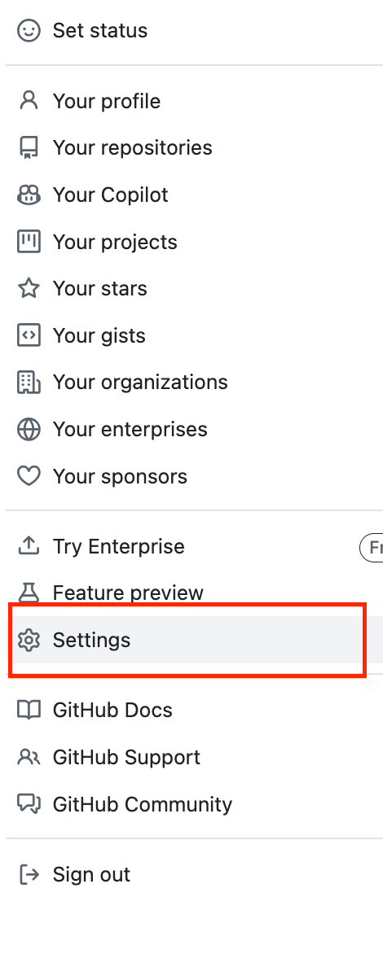383x980 pixels.
Task: Click the star icon beside Your stars
Action: [29, 288]
